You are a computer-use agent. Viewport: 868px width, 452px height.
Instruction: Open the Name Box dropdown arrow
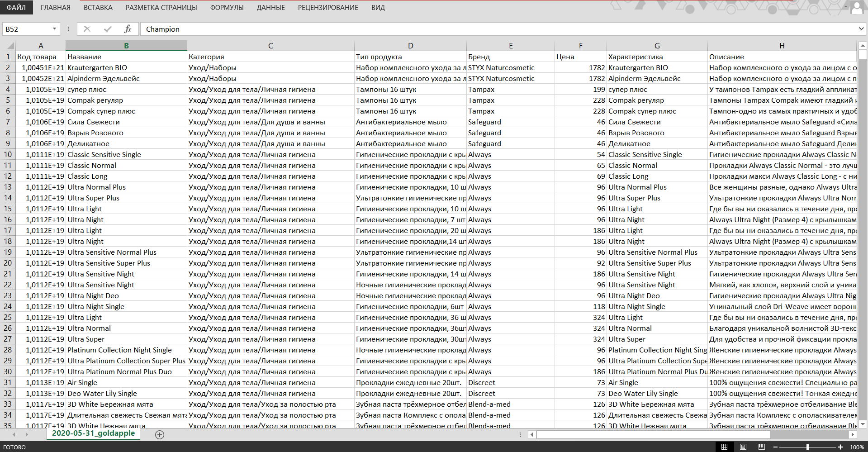[54, 29]
